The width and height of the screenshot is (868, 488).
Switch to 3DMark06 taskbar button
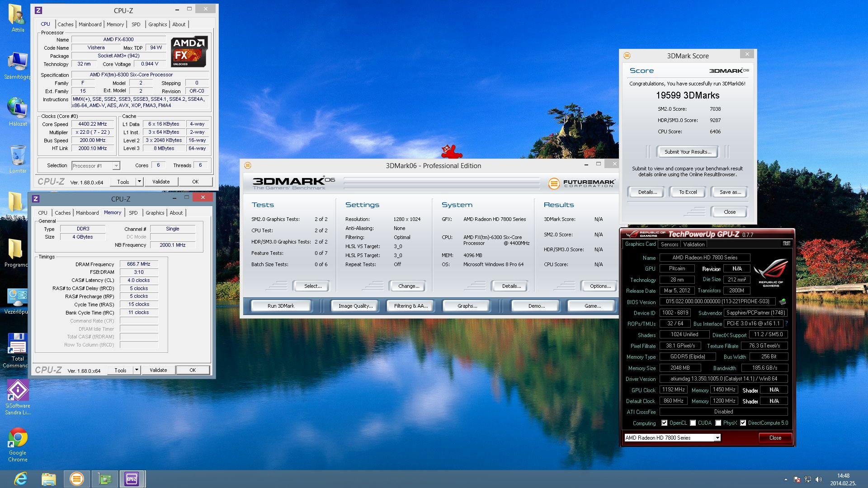tap(76, 479)
